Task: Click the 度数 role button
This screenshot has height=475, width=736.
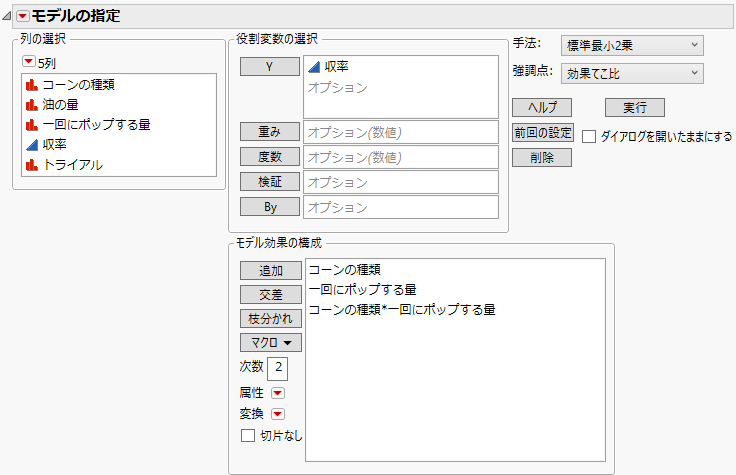Action: pyautogui.click(x=270, y=157)
